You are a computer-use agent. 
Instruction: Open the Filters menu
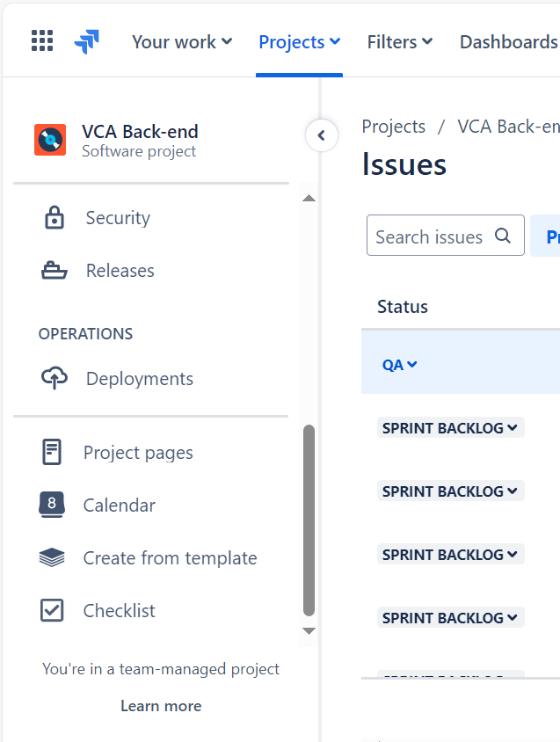[x=400, y=42]
